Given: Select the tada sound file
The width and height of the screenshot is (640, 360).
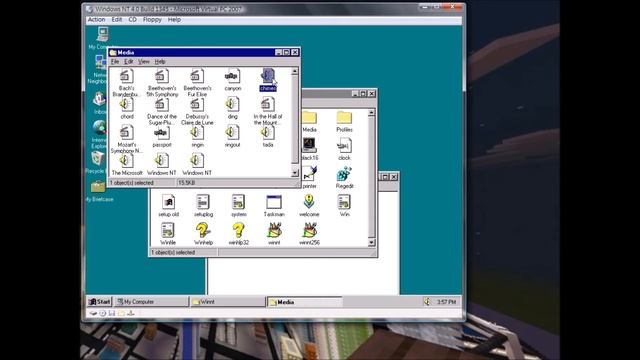Looking at the screenshot, I should coord(268,133).
